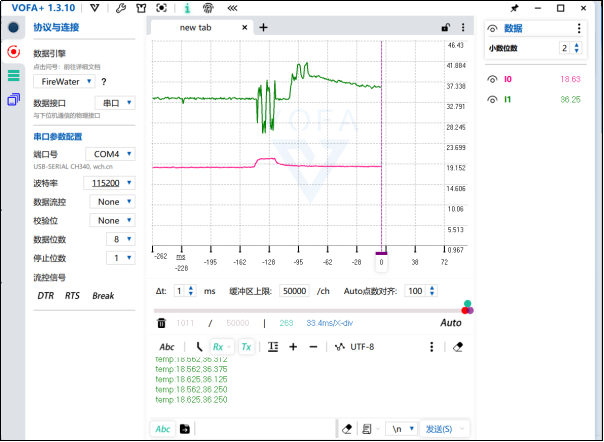Click the record connect icon in sidebar

tap(14, 51)
